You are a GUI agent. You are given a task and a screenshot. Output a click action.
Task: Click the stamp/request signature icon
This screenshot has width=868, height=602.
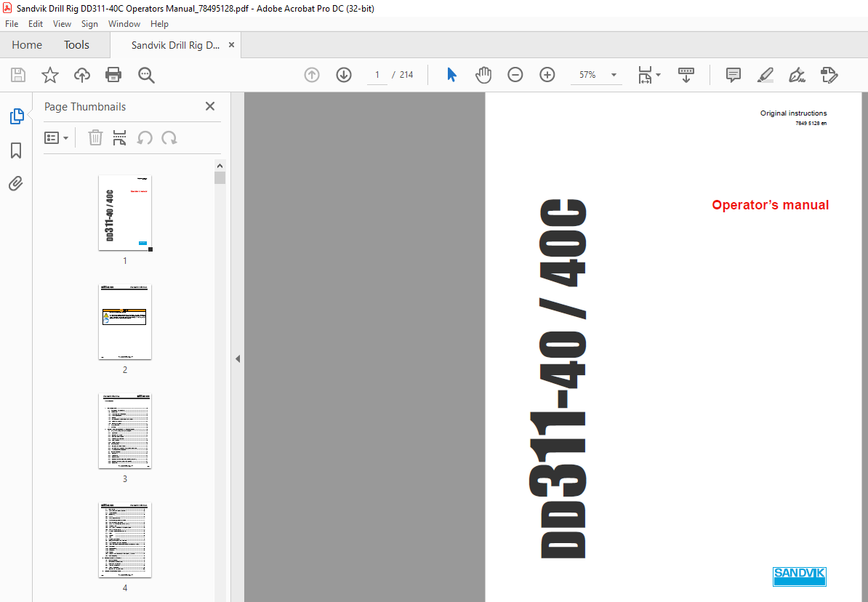(829, 75)
